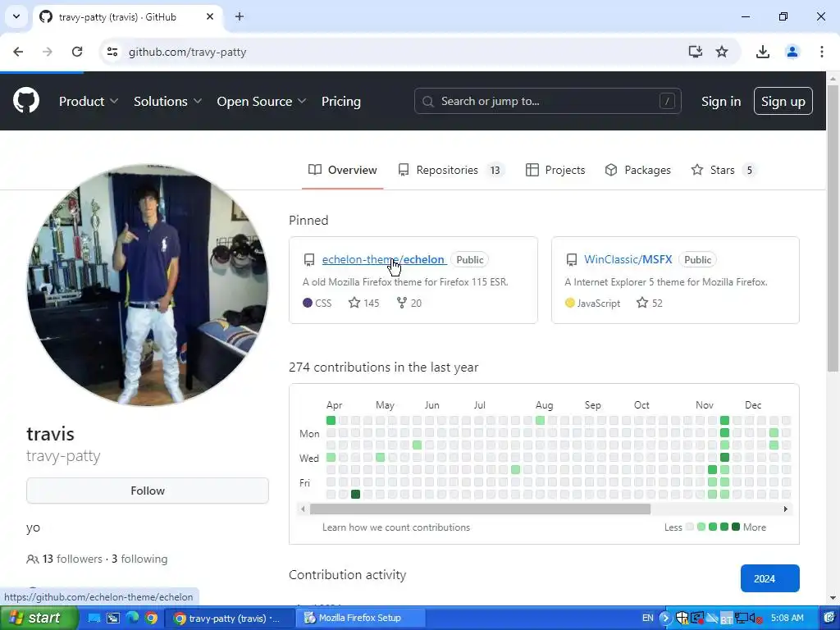The width and height of the screenshot is (840, 630).
Task: Open the Projects tab
Action: [x=555, y=171]
